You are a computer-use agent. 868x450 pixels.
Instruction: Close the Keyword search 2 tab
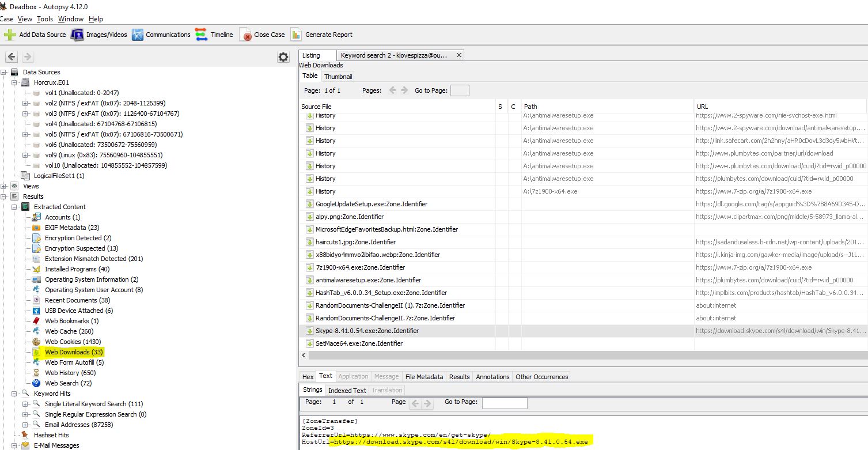(x=459, y=55)
